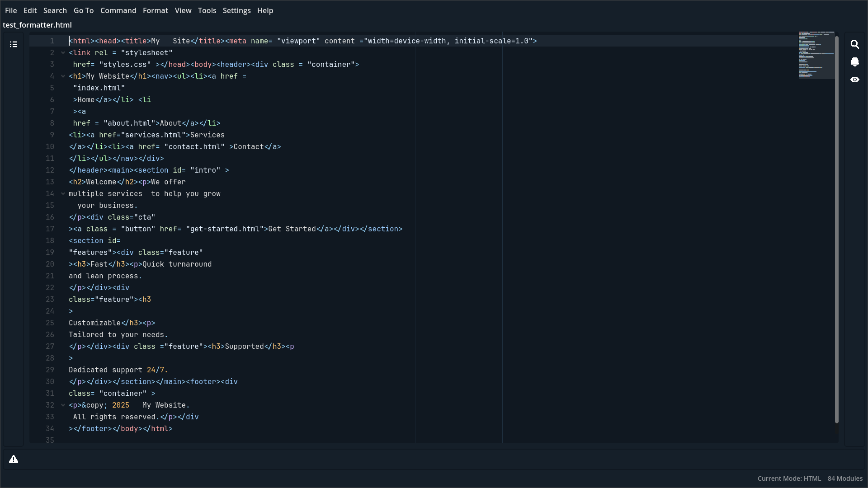
Task: Toggle code visibility with the eye icon
Action: coord(855,80)
